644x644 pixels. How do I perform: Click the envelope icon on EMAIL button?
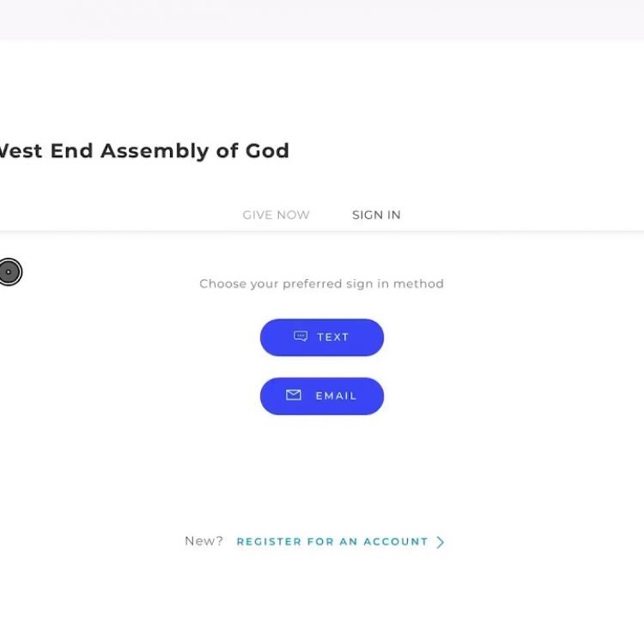click(294, 395)
